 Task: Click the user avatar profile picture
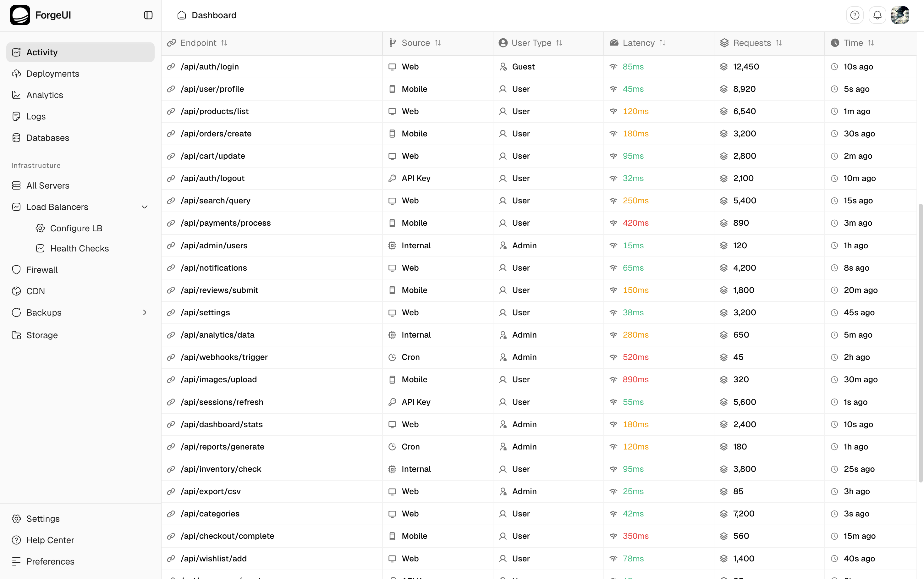[x=900, y=15]
